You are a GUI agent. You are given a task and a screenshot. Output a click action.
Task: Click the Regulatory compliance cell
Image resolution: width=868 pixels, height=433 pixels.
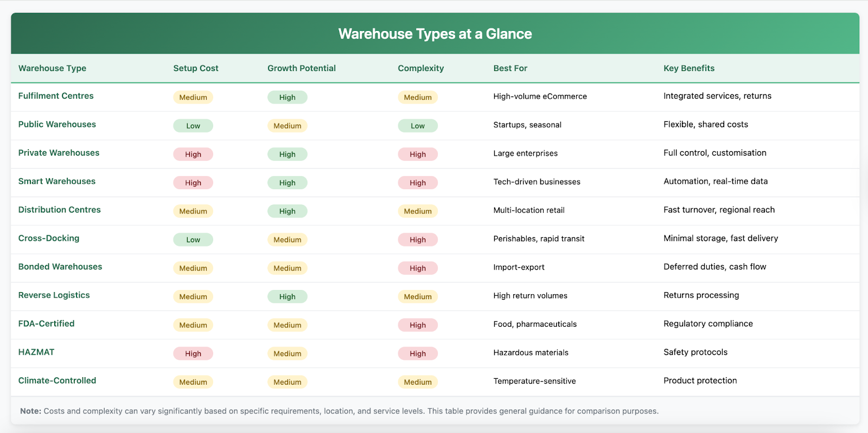709,324
